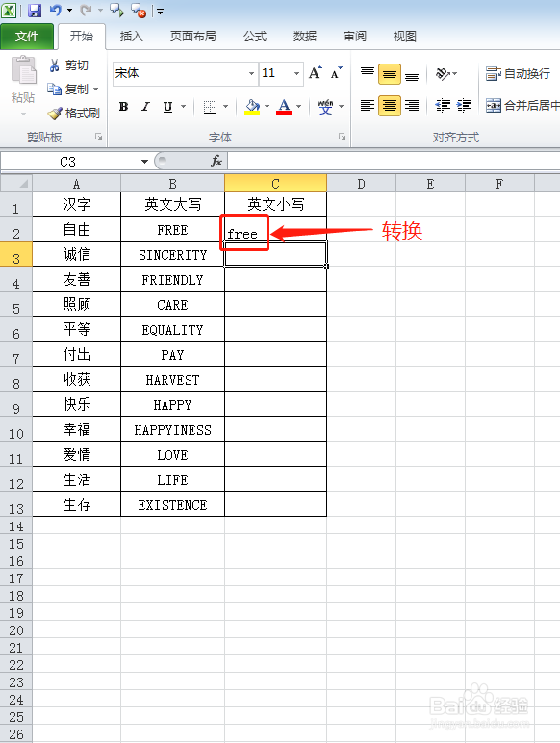560x743 pixels.
Task: Expand the underline style dropdown arrow
Action: click(184, 107)
